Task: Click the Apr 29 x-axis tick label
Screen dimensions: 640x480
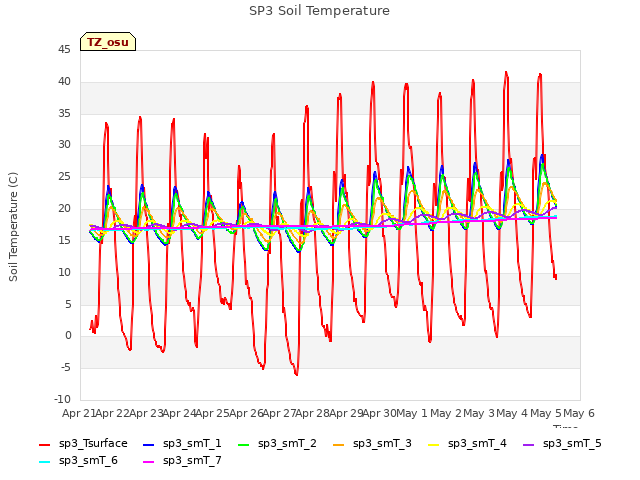Action: coord(346,413)
